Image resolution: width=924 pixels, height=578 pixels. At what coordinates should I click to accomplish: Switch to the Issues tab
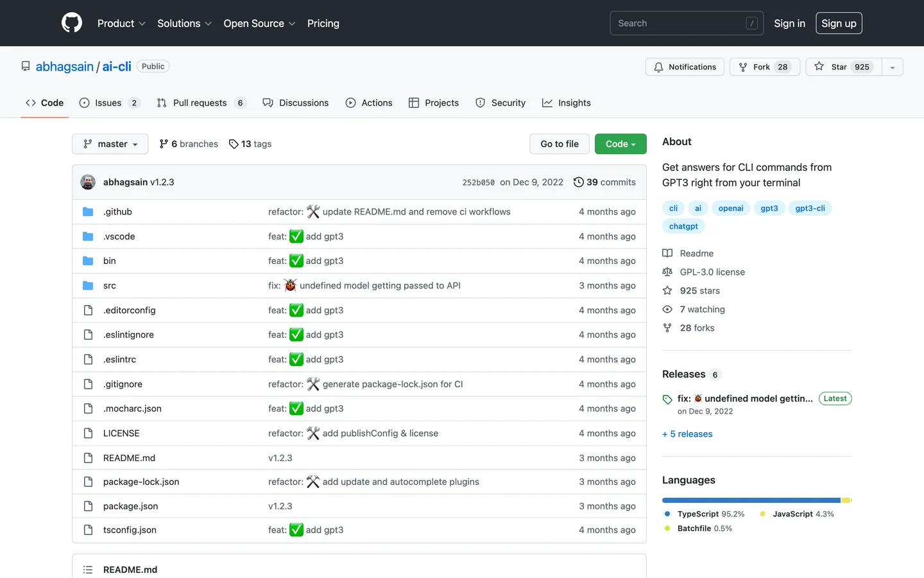[110, 103]
